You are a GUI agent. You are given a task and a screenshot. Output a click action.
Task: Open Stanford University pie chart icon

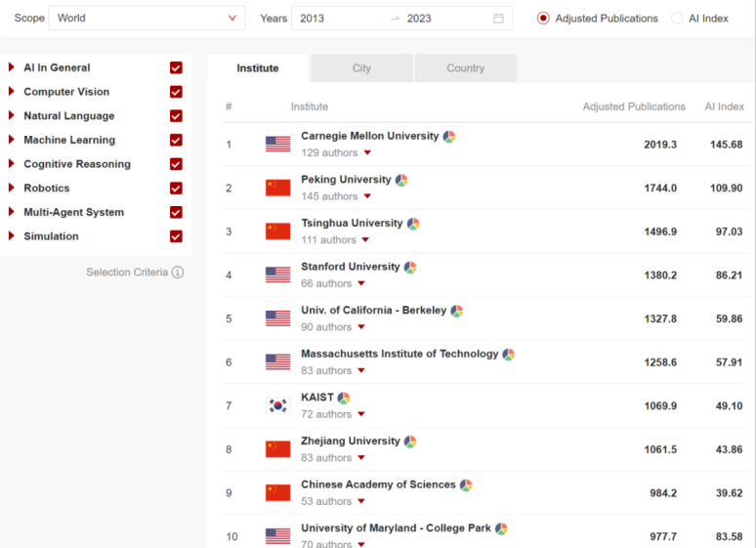(410, 268)
